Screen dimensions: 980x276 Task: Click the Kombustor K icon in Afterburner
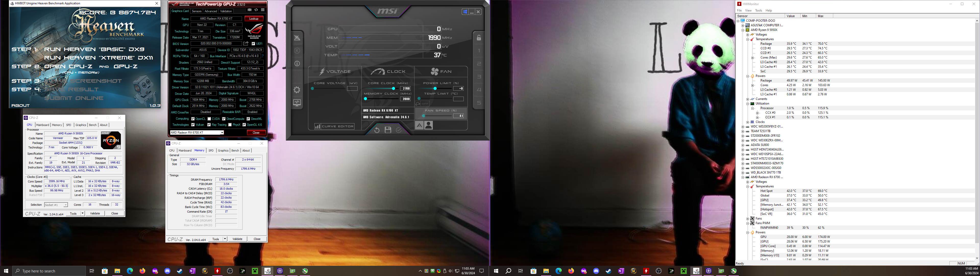point(297,51)
